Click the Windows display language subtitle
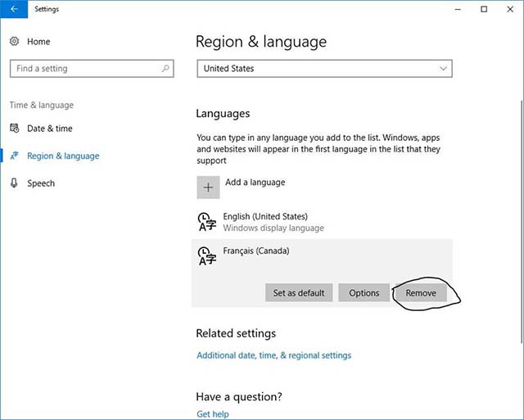The width and height of the screenshot is (524, 420). tap(273, 228)
